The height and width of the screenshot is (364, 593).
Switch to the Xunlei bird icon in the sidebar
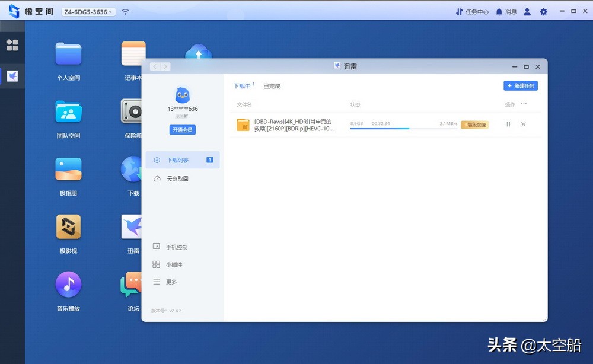12,76
